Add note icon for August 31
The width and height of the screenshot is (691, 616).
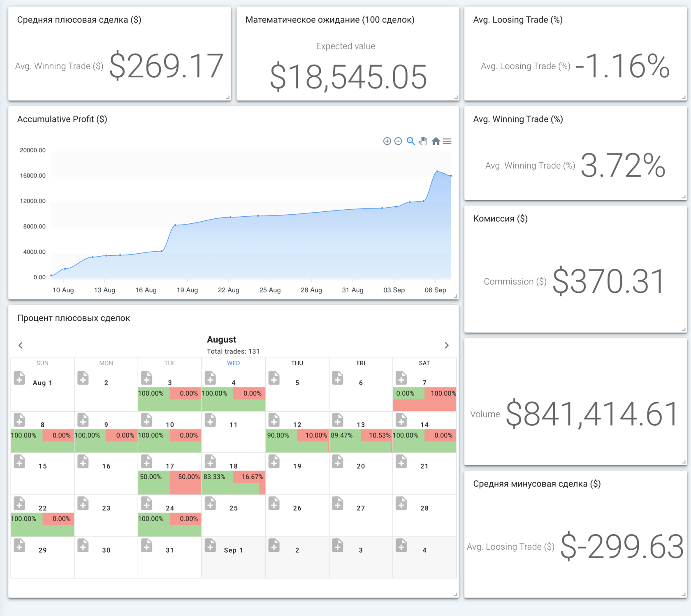147,545
